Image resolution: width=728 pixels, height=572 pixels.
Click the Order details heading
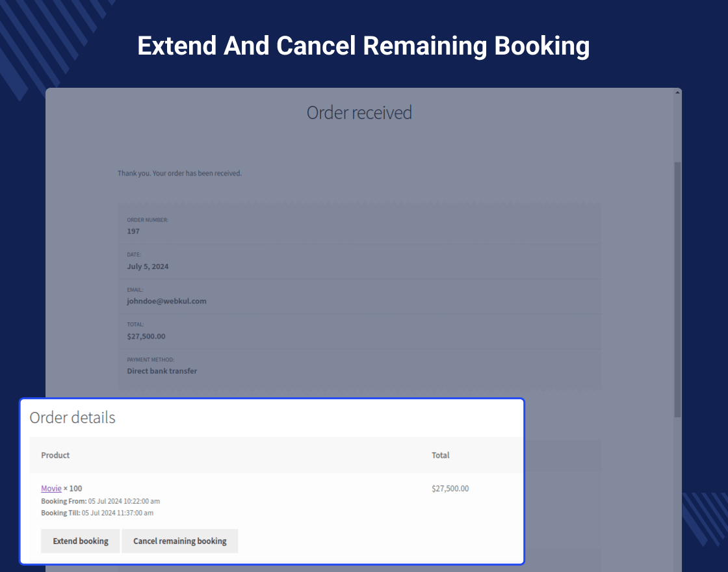point(72,417)
